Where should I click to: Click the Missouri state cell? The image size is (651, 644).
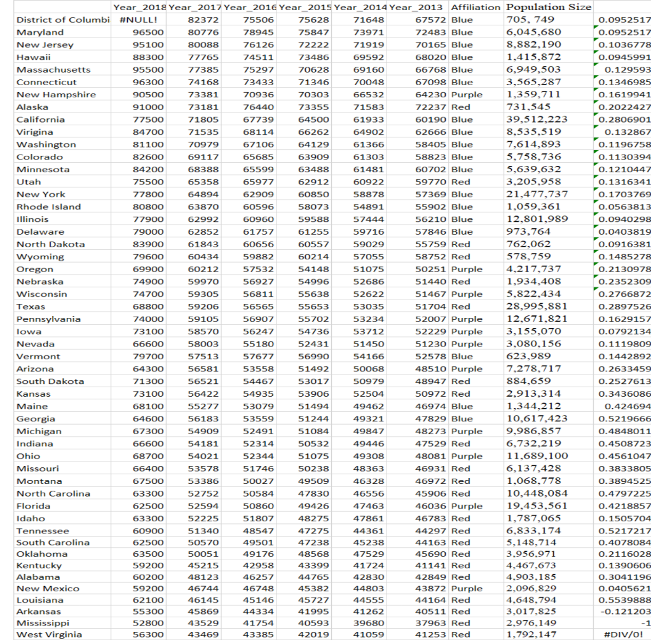[x=62, y=468]
